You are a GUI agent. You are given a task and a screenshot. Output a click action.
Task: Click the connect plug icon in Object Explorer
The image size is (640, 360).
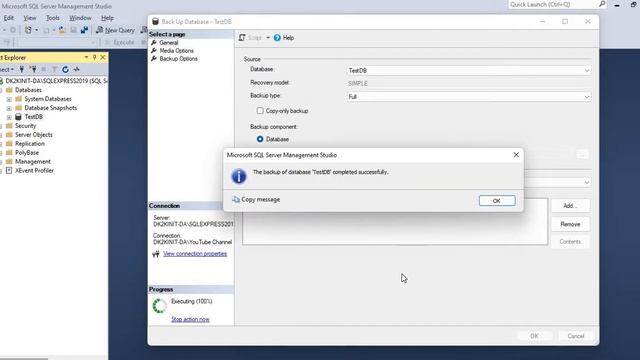pyautogui.click(x=22, y=69)
